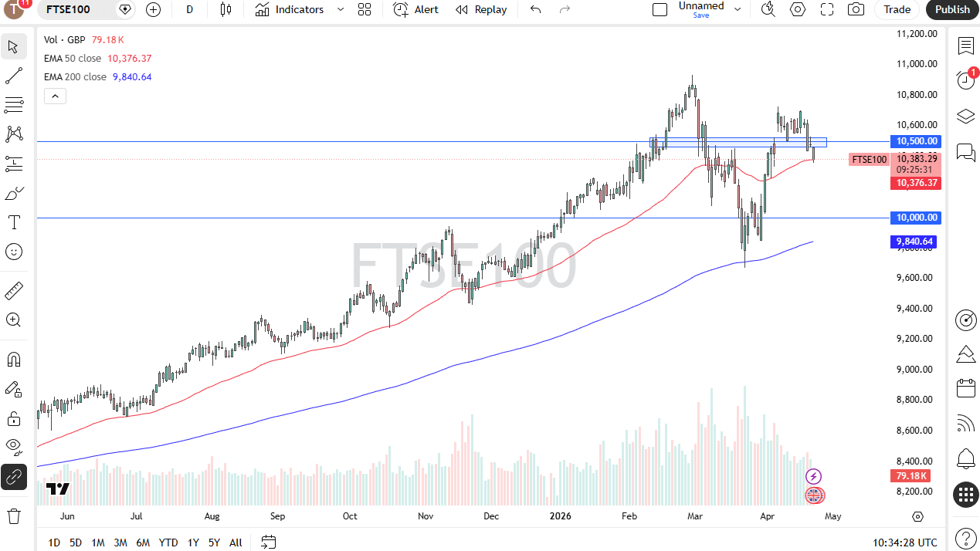Toggle the drawing link sync tool

point(14,477)
